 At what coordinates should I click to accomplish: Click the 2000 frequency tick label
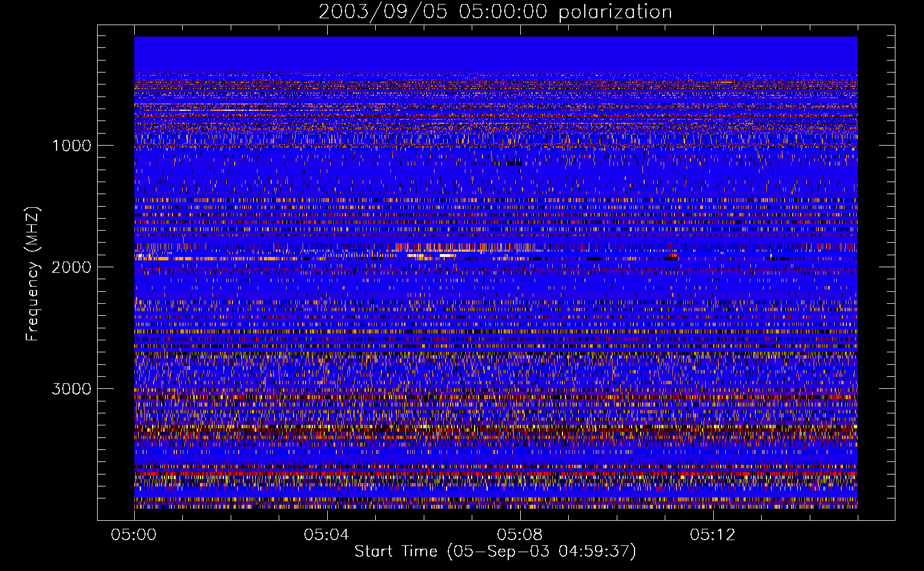[71, 267]
